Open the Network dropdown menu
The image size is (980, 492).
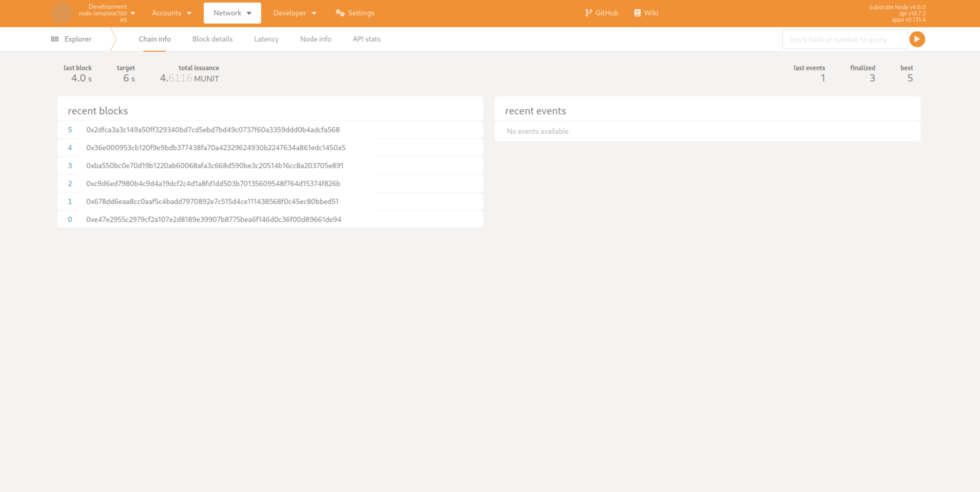232,13
